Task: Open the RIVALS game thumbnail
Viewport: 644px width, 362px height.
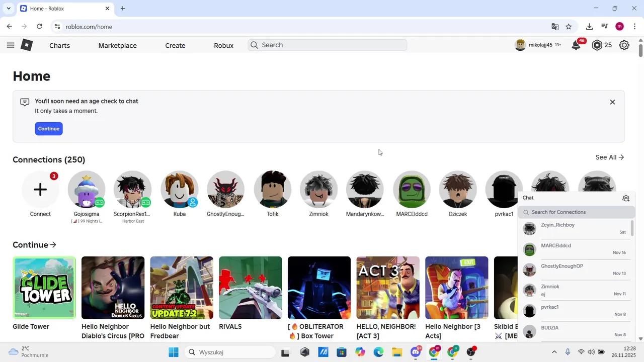Action: point(250,288)
